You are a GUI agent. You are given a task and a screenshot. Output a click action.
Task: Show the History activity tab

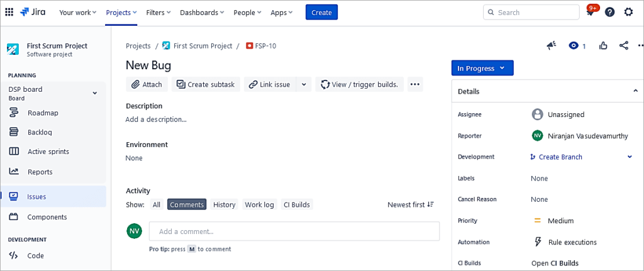[224, 204]
